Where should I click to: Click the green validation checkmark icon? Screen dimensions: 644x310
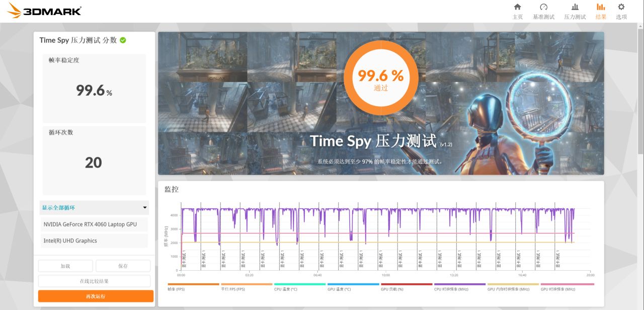(x=123, y=40)
